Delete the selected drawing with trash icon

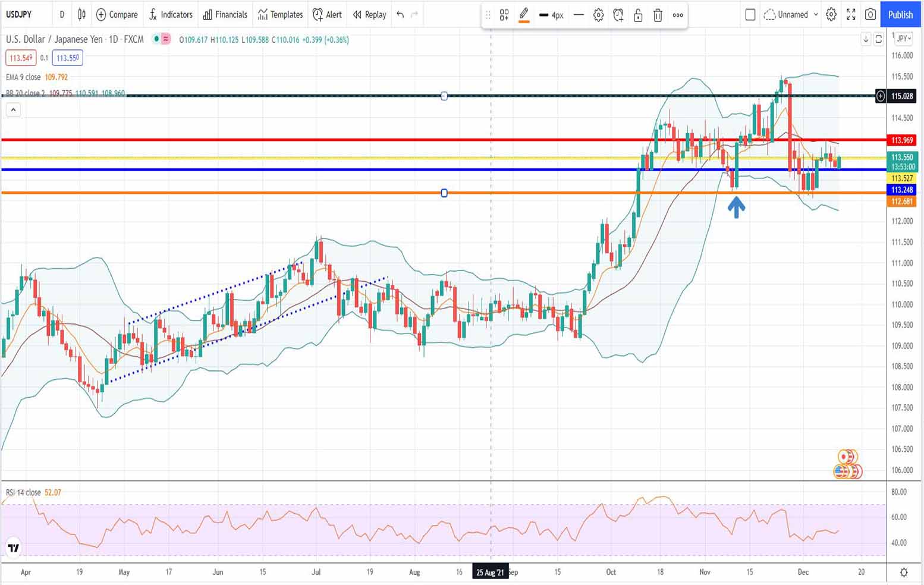click(x=658, y=15)
